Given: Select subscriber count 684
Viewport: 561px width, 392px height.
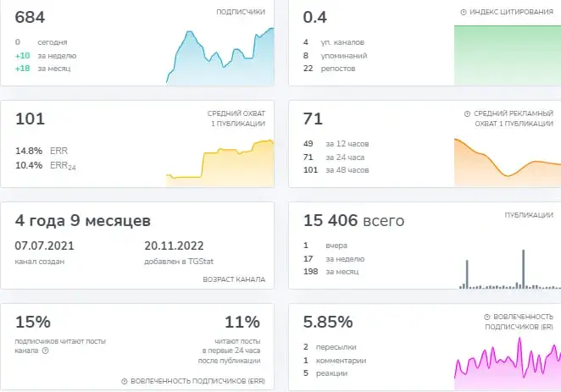Looking at the screenshot, I should tap(30, 17).
